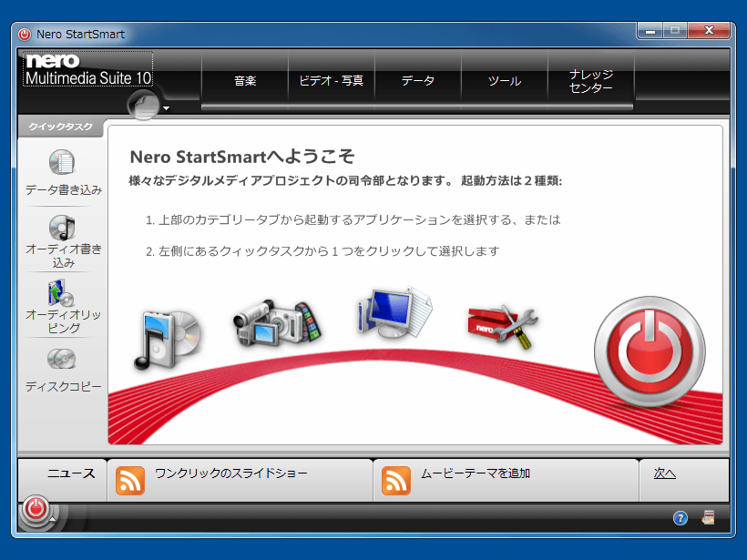
Task: Minimize the Nero StartSmart window
Action: tap(650, 31)
